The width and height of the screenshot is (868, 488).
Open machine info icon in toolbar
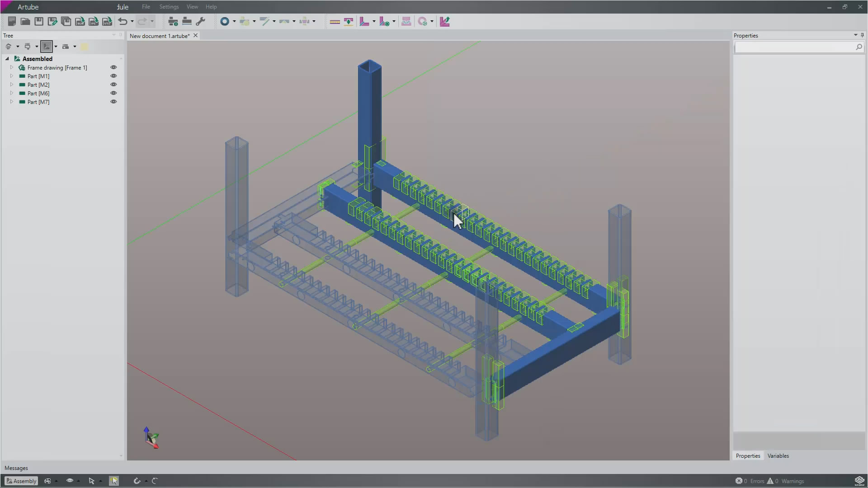(173, 21)
